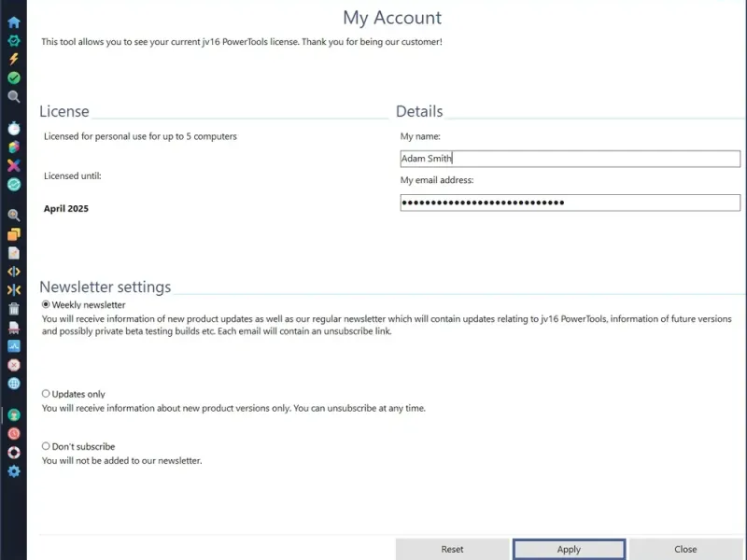Open the red clock icon
The width and height of the screenshot is (747, 560).
pos(14,434)
